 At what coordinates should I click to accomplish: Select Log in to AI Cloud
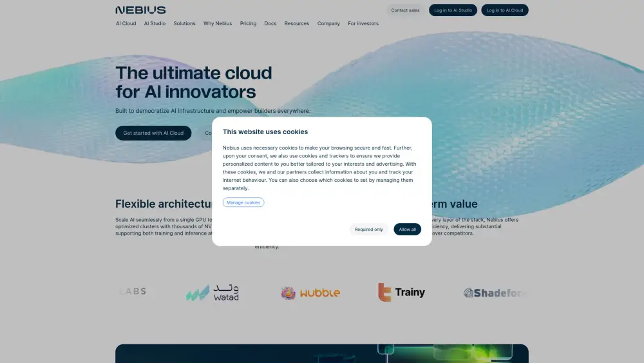(x=505, y=10)
